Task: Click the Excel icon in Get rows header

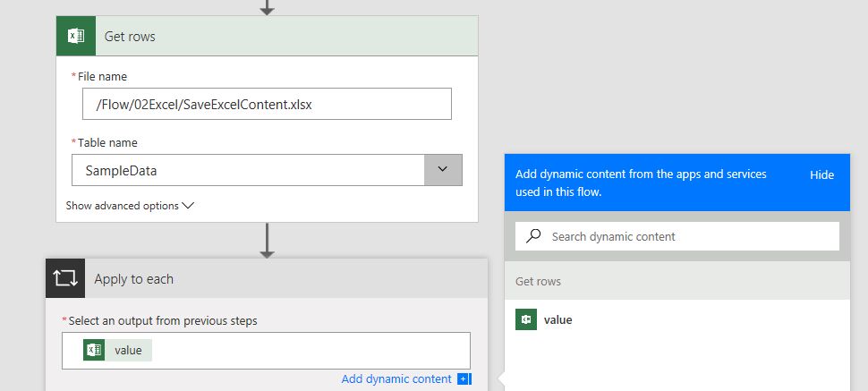Action: point(76,37)
